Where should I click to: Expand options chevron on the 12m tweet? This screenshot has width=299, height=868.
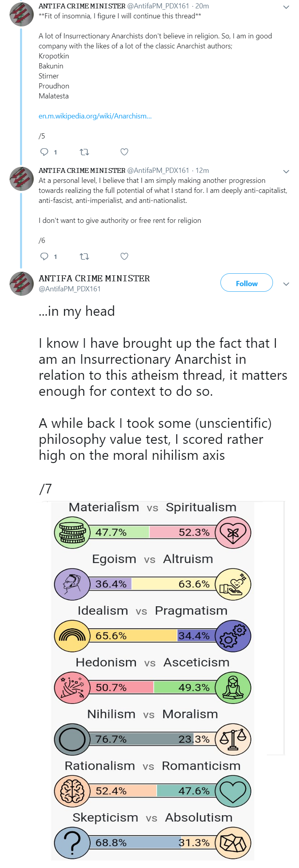[x=286, y=171]
